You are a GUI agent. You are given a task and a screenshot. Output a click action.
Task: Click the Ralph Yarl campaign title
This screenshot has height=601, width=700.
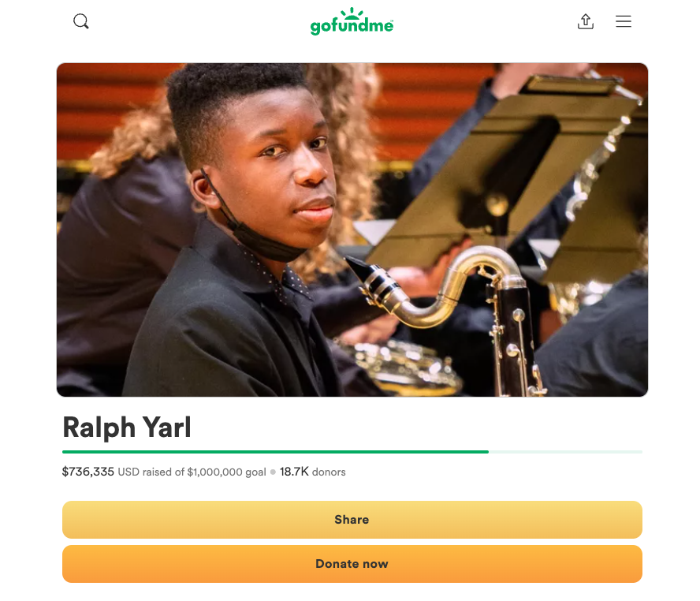127,427
